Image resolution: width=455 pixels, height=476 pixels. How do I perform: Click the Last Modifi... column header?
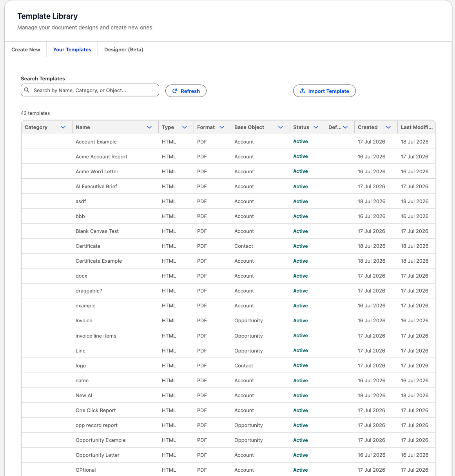[x=416, y=127]
